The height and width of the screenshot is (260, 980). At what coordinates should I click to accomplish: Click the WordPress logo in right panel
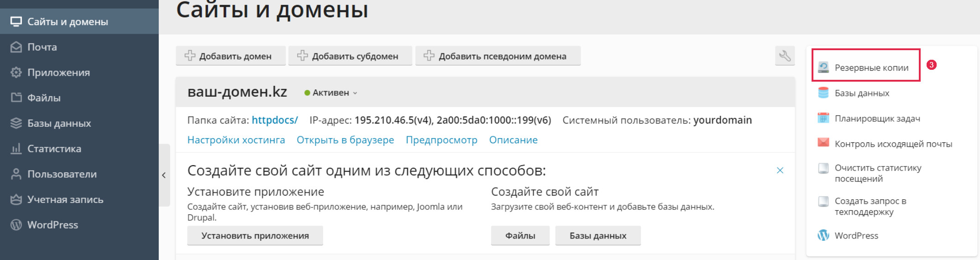point(823,235)
